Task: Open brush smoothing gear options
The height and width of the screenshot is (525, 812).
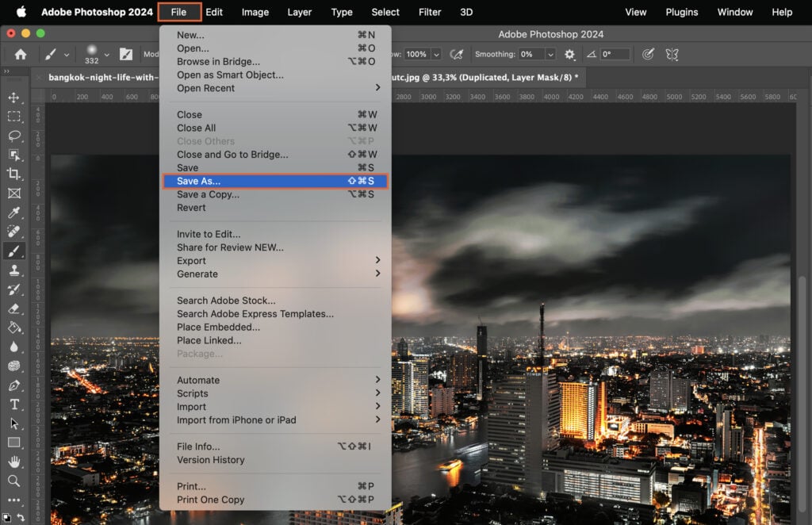Action: (x=569, y=54)
